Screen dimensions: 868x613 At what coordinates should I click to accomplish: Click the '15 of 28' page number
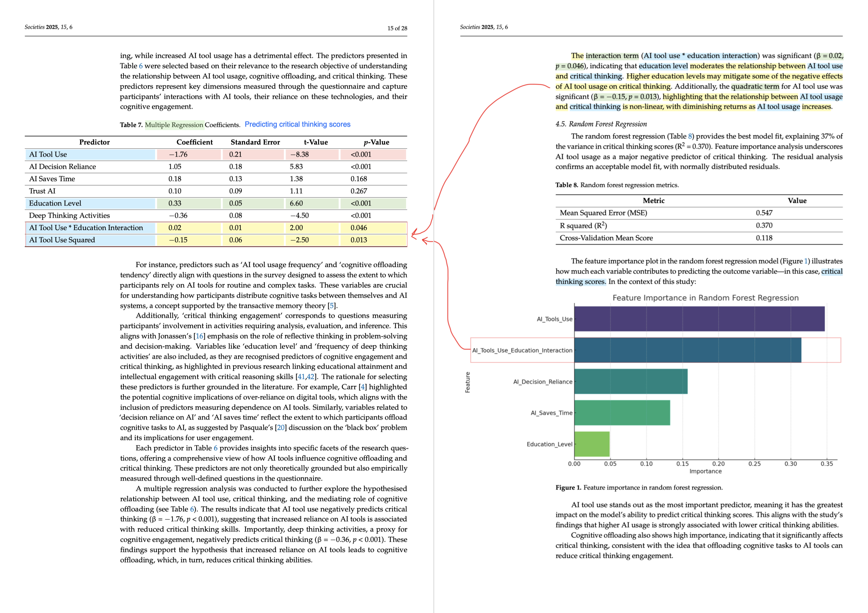coord(397,28)
